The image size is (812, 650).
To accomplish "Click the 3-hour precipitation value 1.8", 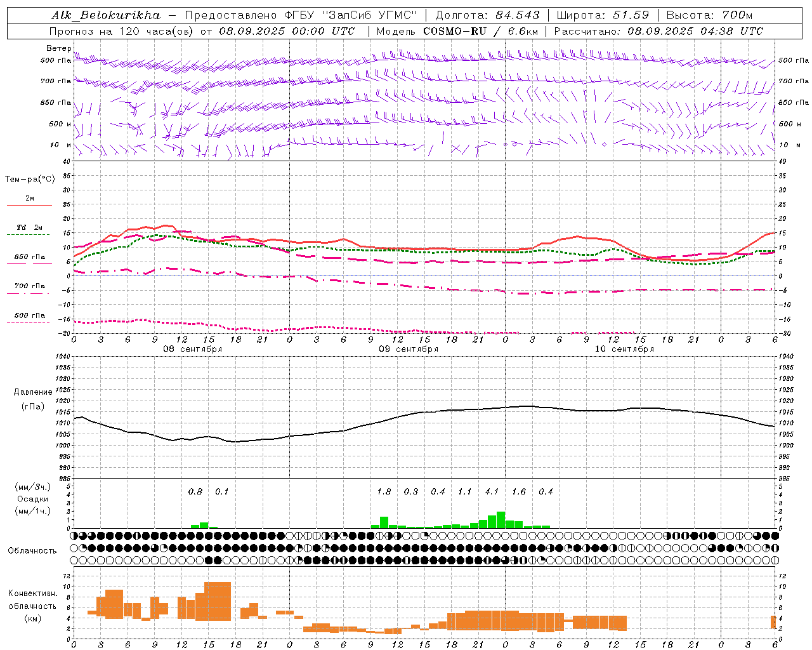I will (384, 491).
